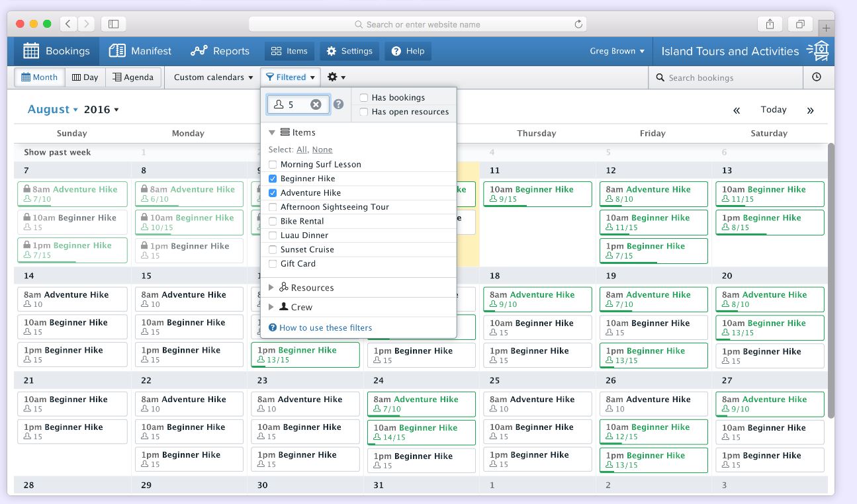Toggle the browser sidebar

click(113, 24)
